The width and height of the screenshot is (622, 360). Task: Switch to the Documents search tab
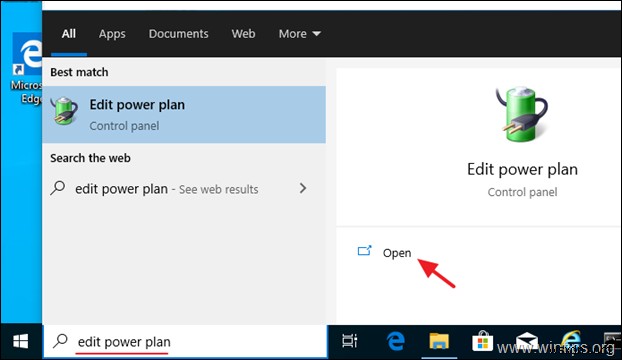[x=179, y=34]
